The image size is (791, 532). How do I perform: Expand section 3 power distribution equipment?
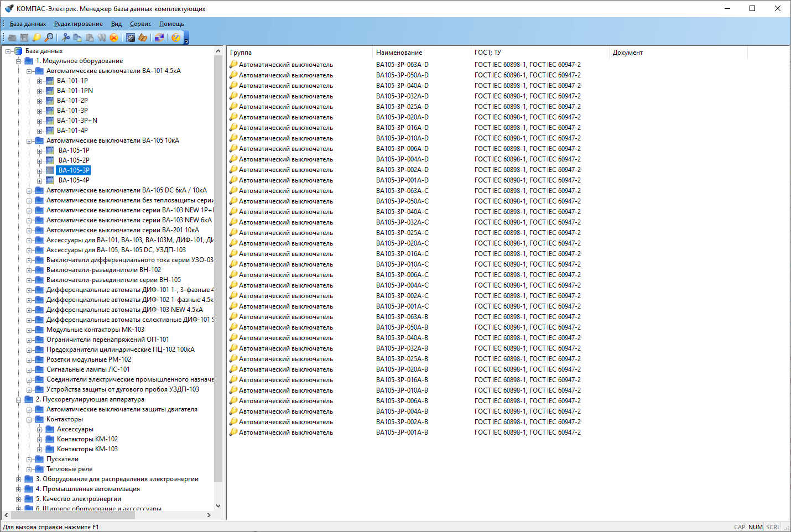tap(18, 479)
